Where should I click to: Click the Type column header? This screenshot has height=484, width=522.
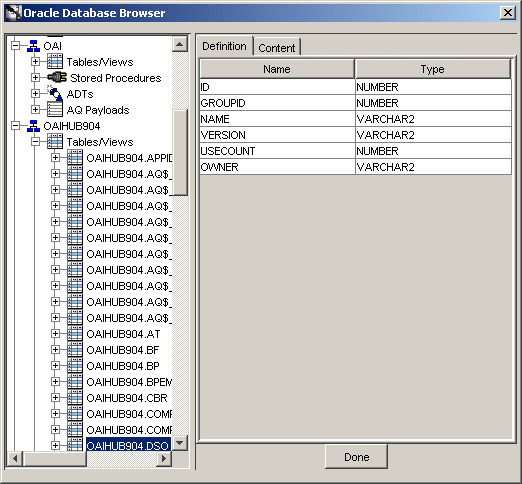[433, 69]
